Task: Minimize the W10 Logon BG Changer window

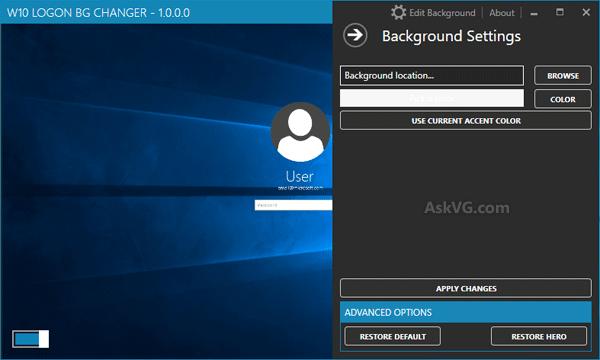Action: click(534, 13)
